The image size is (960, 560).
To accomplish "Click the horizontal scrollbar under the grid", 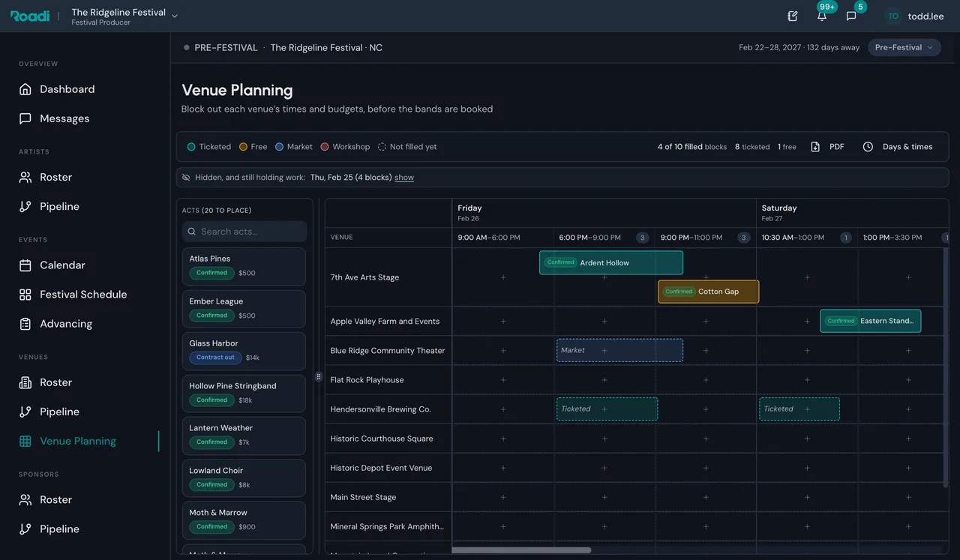I will click(x=521, y=550).
